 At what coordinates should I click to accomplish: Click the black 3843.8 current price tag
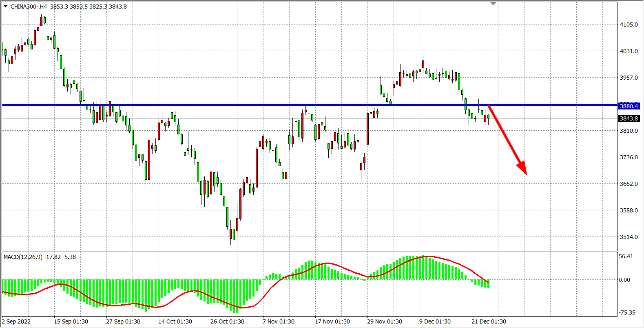pyautogui.click(x=629, y=118)
